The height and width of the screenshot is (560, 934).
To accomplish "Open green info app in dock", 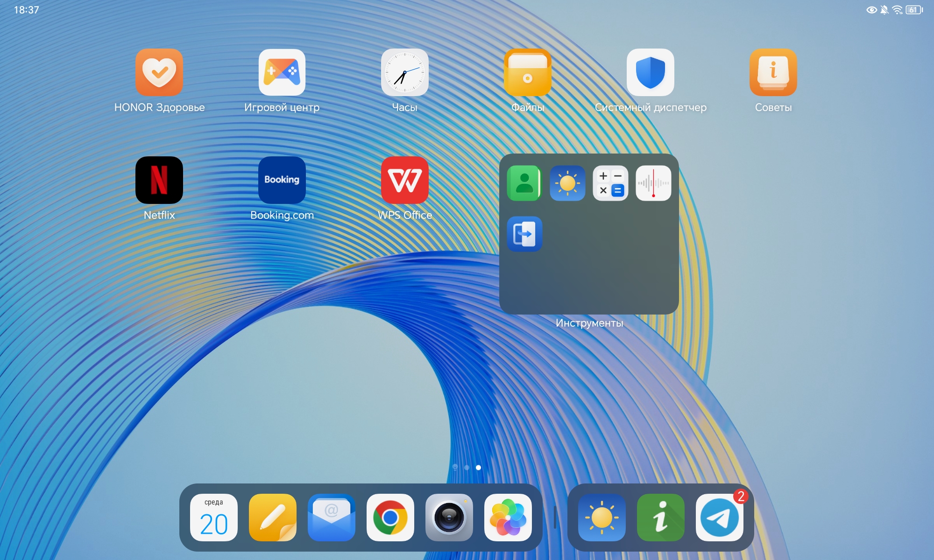I will tap(661, 518).
